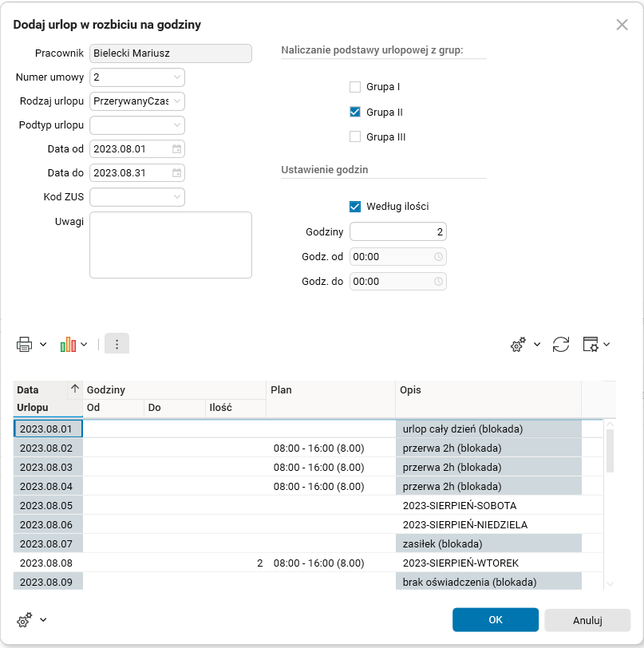Tick the Grupa III checkbox

click(x=355, y=137)
